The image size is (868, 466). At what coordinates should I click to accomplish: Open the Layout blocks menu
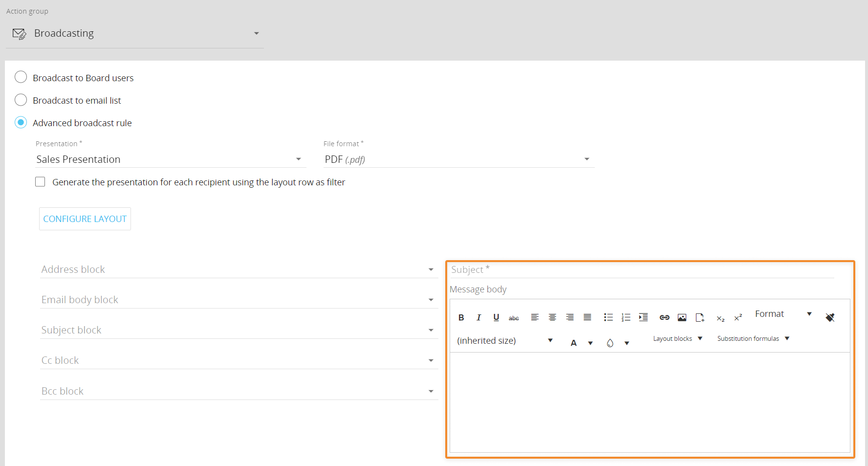(x=677, y=338)
